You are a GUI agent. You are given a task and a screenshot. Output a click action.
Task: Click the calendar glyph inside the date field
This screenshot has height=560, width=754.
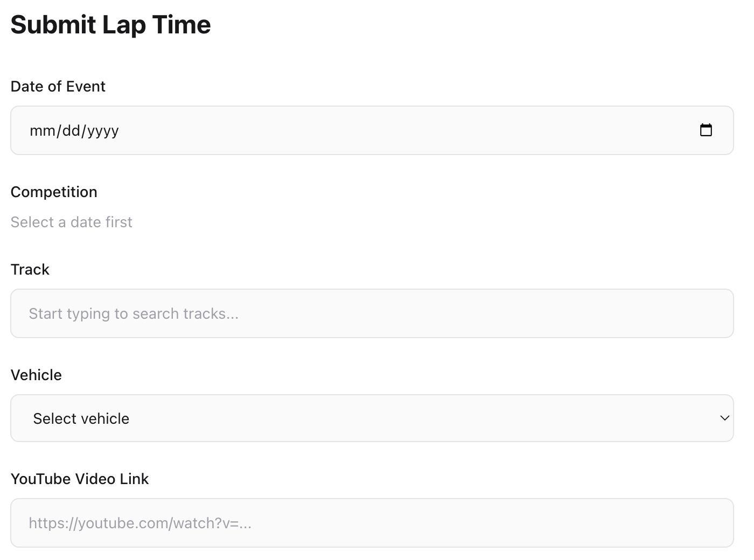click(707, 130)
